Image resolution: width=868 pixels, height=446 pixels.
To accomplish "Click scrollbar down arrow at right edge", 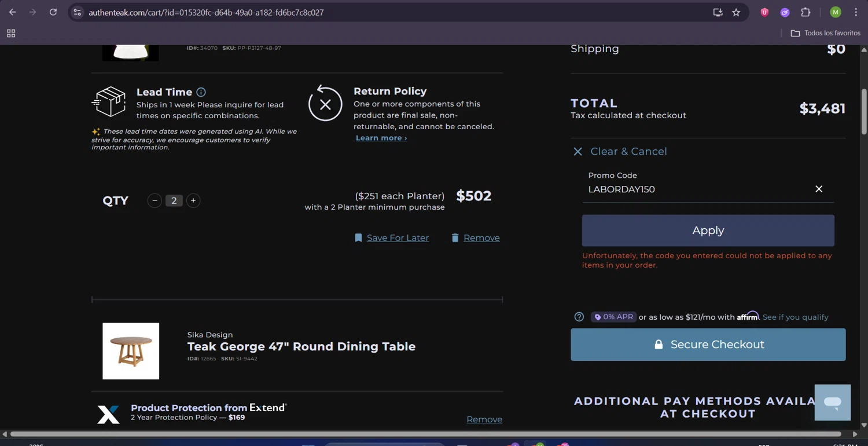I will [864, 425].
